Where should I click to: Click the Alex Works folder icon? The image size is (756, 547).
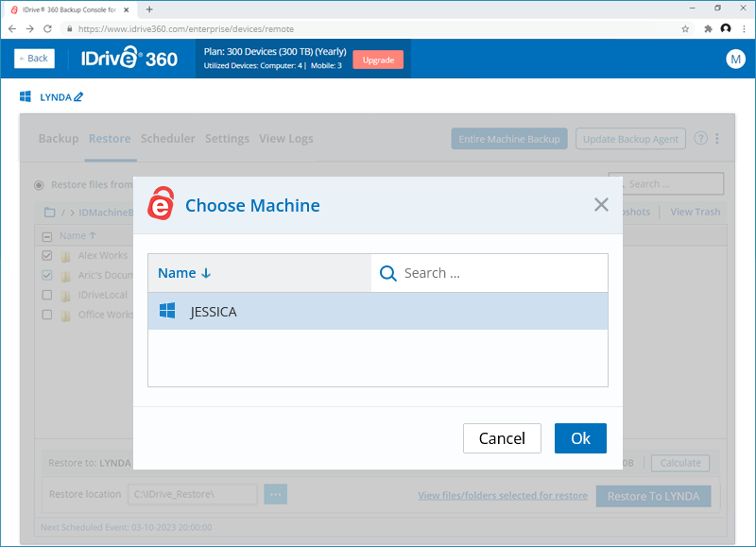pos(65,256)
